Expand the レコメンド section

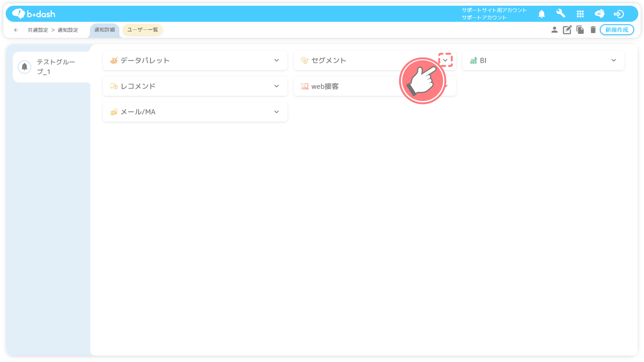tap(276, 86)
